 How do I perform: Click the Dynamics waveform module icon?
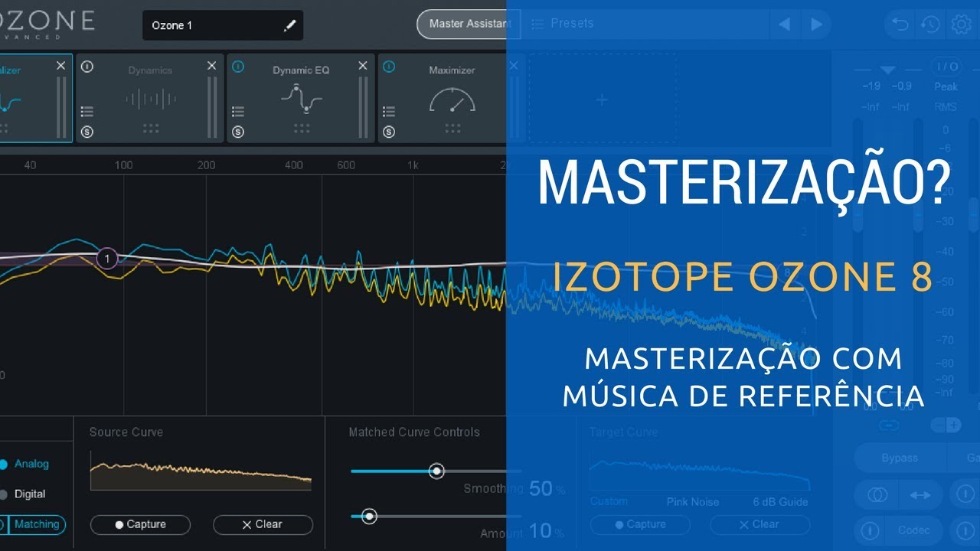(x=151, y=99)
